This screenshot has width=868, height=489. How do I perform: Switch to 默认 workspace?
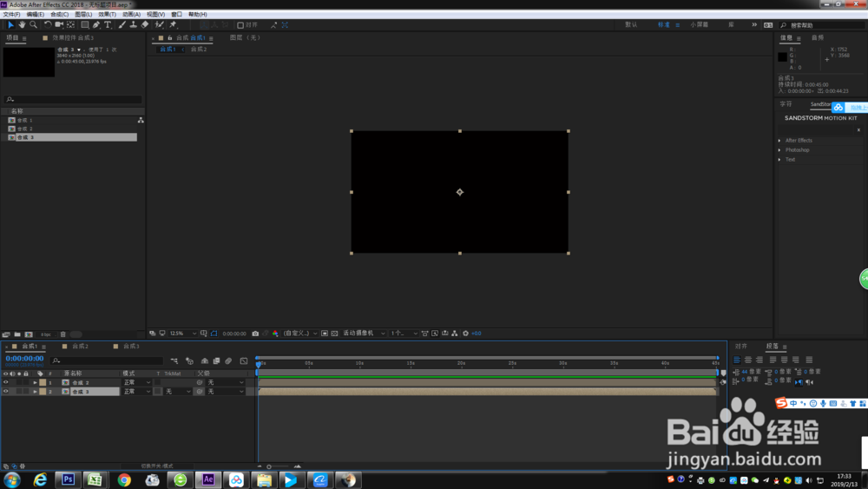(x=631, y=25)
